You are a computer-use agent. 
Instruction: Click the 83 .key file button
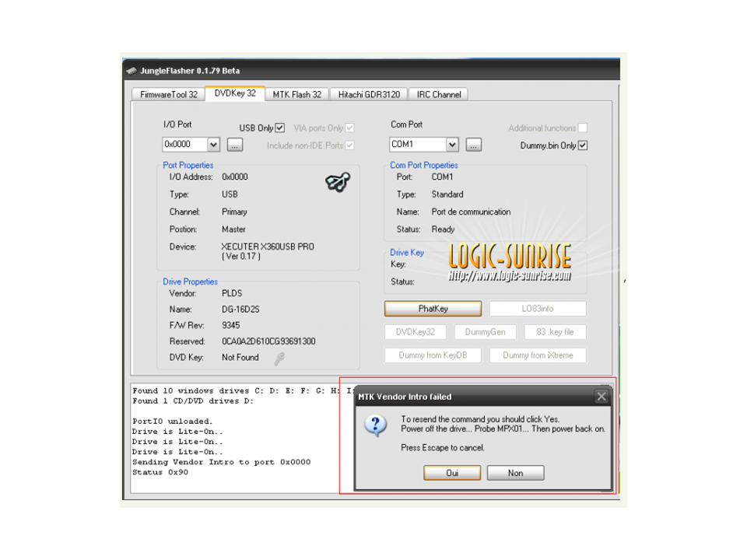click(x=555, y=332)
